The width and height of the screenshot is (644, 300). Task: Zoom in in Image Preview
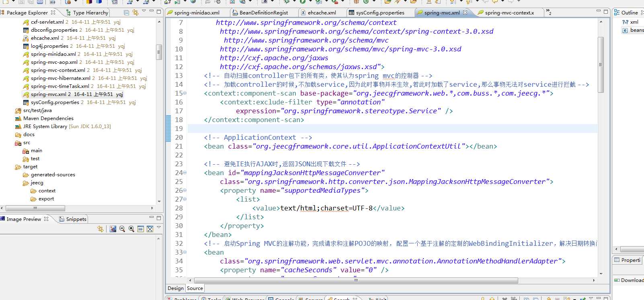pyautogui.click(x=131, y=229)
